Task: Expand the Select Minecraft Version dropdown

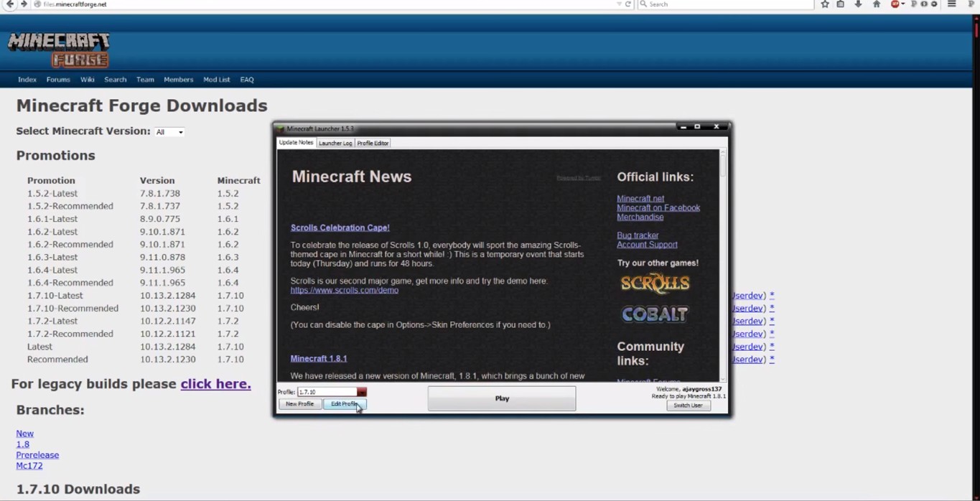Action: 169,132
